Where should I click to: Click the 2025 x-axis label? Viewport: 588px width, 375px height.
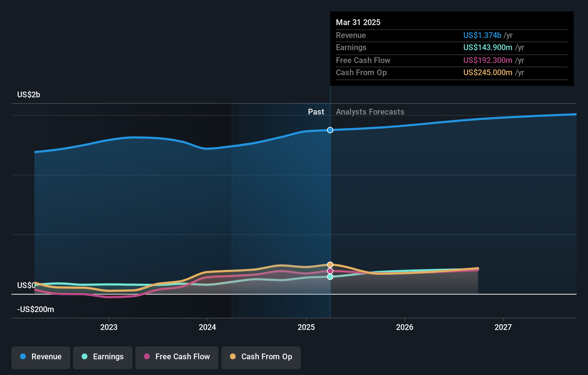[x=306, y=327]
